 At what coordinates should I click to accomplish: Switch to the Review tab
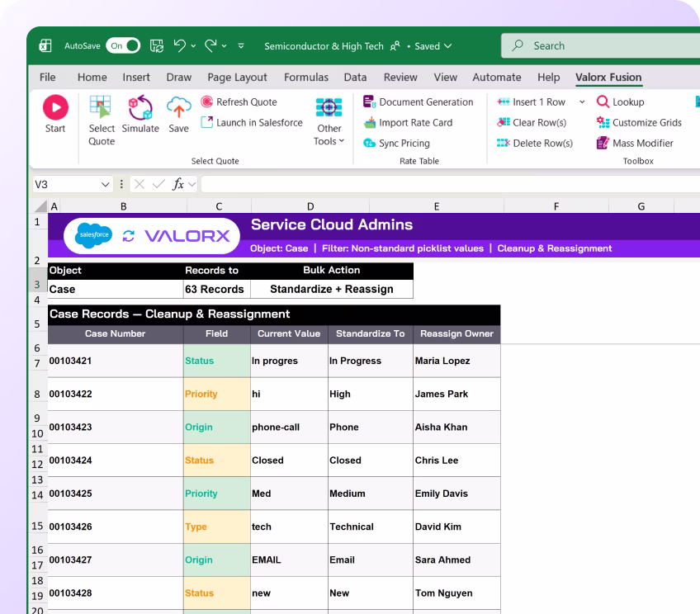pyautogui.click(x=400, y=78)
